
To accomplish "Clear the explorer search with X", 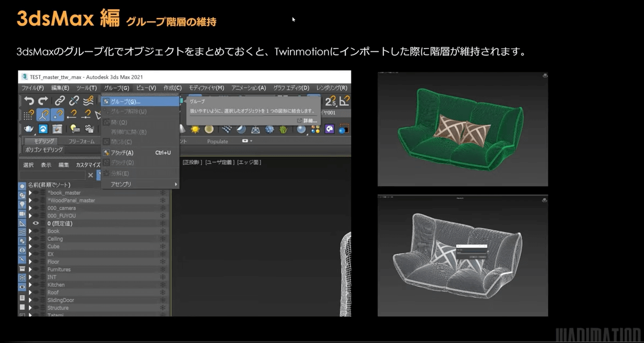I will [x=91, y=175].
